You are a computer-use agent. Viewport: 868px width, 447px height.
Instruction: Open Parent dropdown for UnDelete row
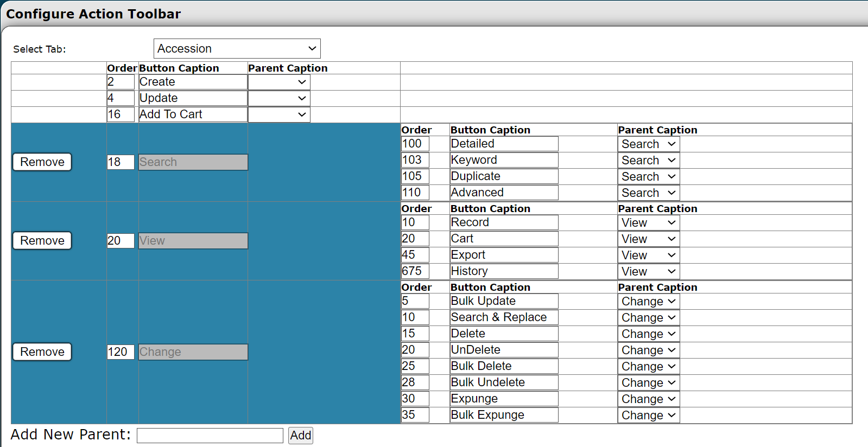(x=648, y=350)
